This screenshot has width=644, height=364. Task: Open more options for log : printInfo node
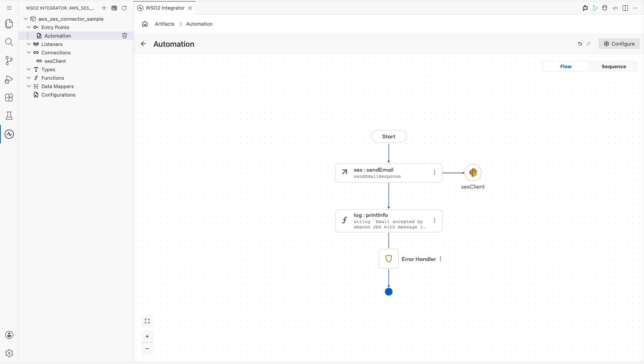pos(435,221)
